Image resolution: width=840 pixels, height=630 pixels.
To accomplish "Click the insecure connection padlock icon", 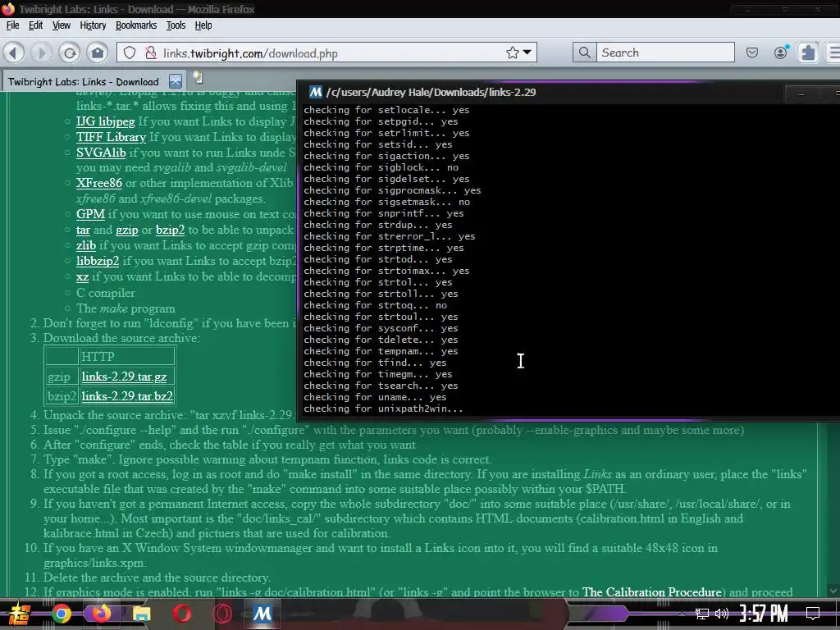I will coord(151,52).
